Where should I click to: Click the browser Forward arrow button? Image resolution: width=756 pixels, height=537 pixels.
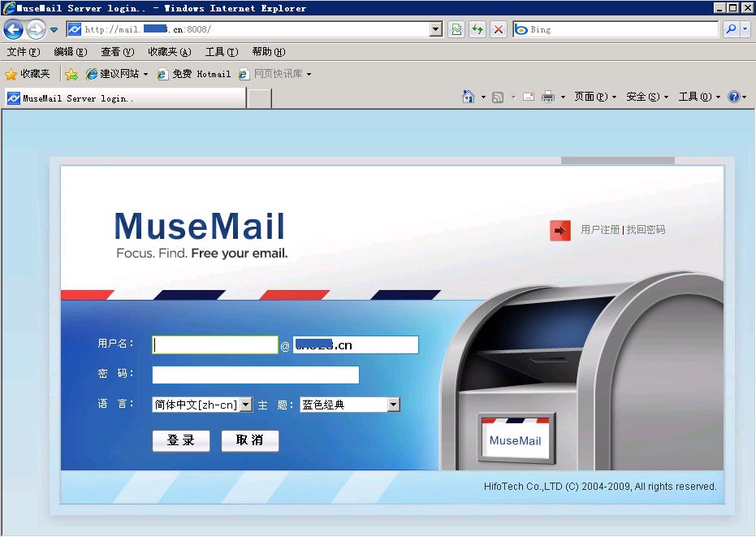click(x=36, y=30)
